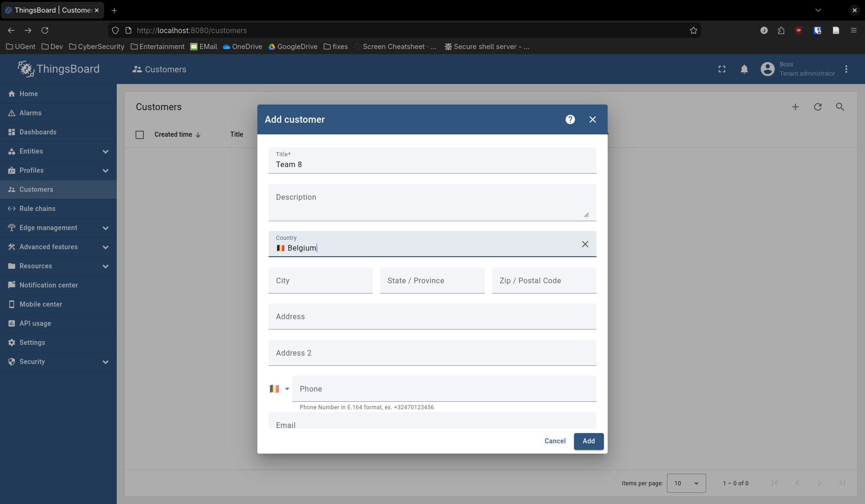865x504 pixels.
Task: Click the user account avatar icon
Action: pos(767,70)
